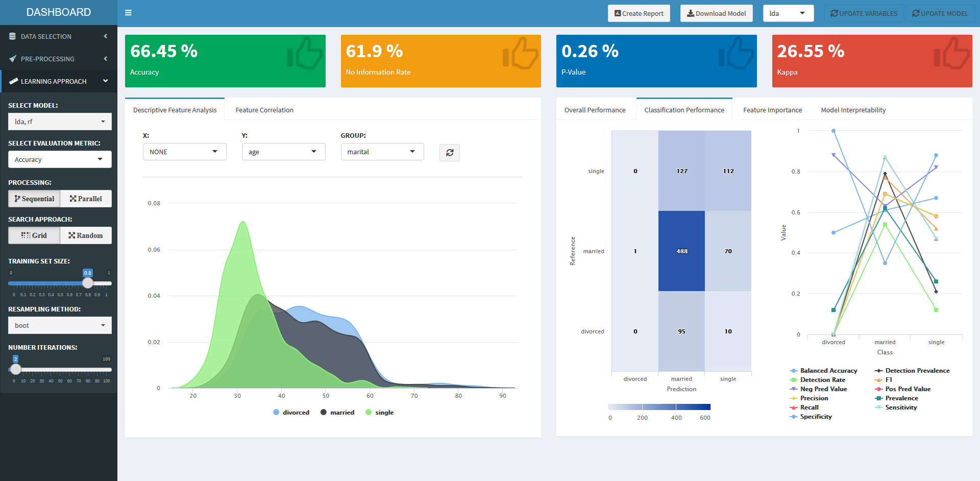Click the P-Value card thumbs-up icon
This screenshot has width=980, height=481.
pyautogui.click(x=736, y=54)
